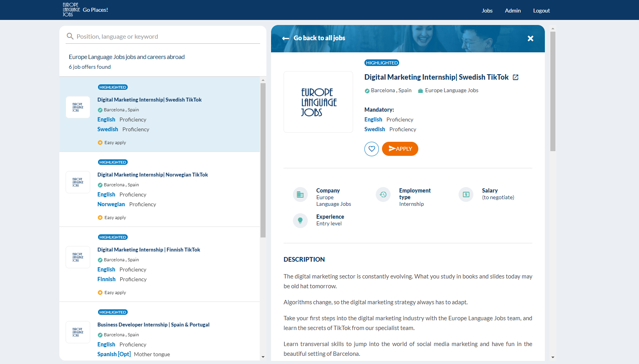Click the Easy apply star on Finnish card
This screenshot has height=364, width=639.
pos(100,293)
